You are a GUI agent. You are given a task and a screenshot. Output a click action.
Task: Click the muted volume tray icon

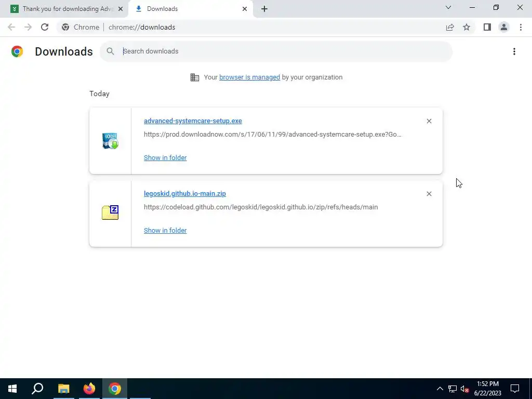coord(464,389)
